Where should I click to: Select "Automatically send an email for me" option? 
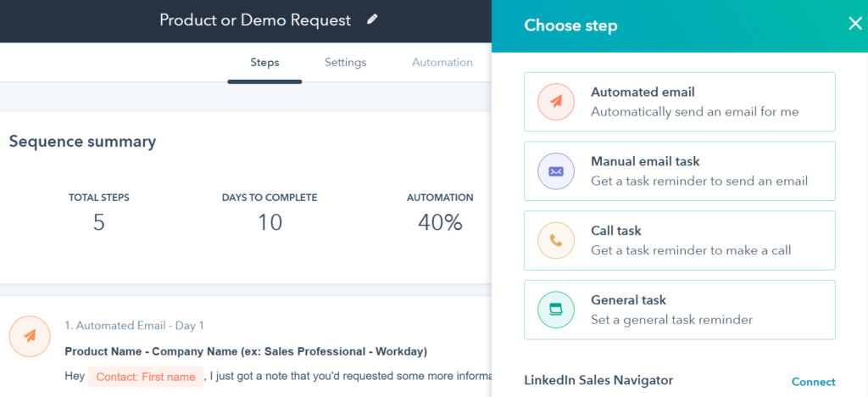(x=694, y=111)
